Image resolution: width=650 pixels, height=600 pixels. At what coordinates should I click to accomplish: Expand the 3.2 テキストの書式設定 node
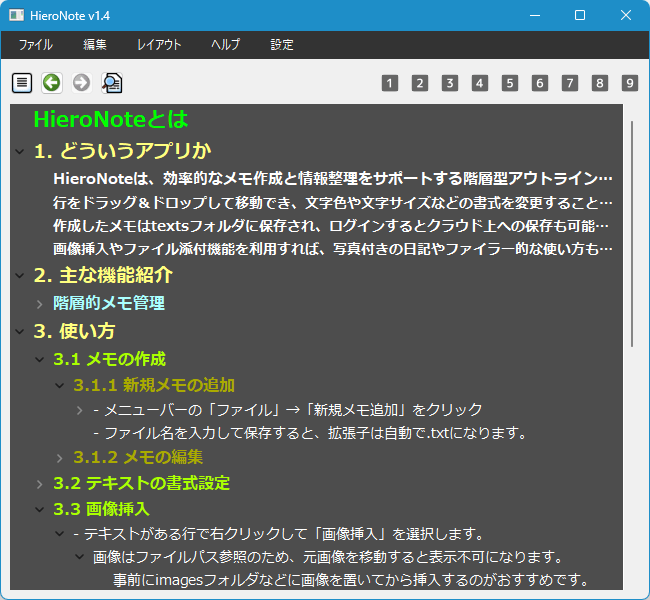pyautogui.click(x=39, y=484)
